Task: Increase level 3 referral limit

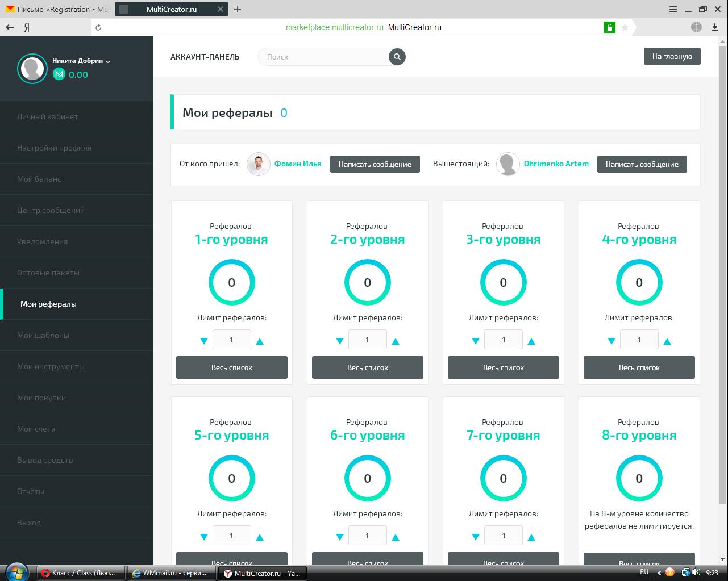Action: pyautogui.click(x=531, y=341)
